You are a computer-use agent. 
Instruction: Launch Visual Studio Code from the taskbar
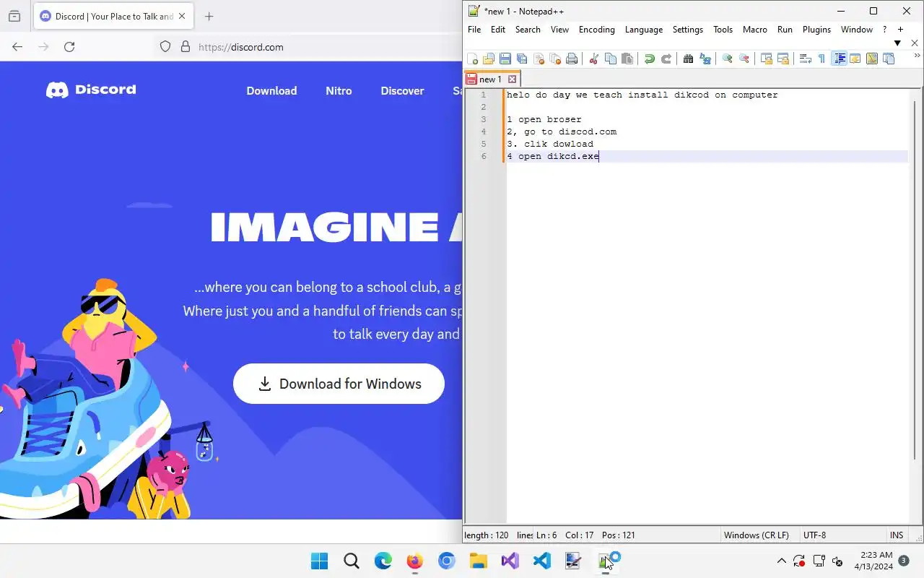[542, 561]
